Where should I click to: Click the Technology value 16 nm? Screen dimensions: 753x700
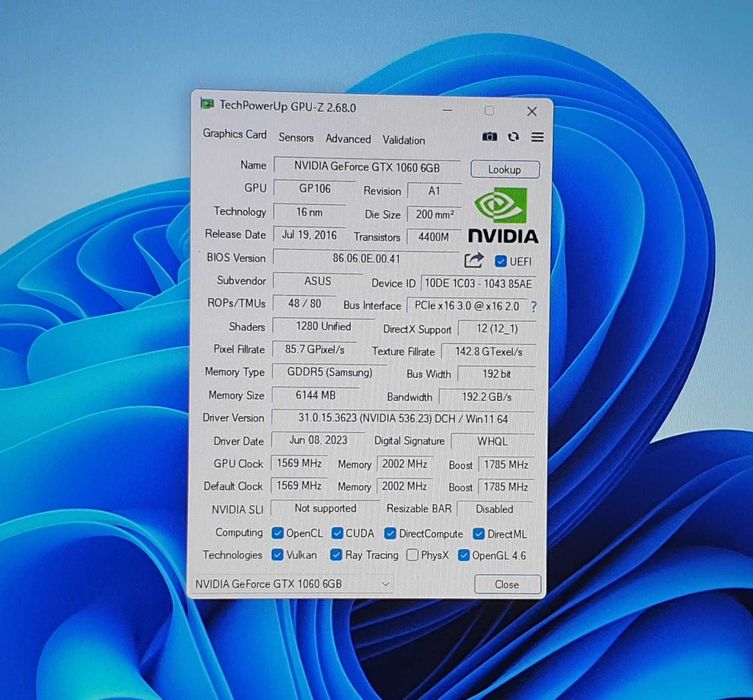pyautogui.click(x=309, y=212)
